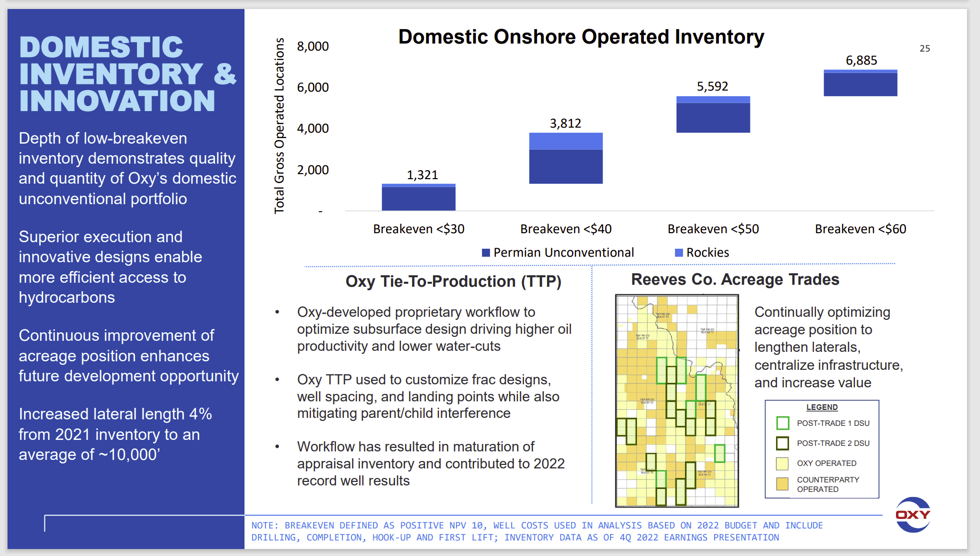
Task: Click the Domestic Inventory & Innovation title
Action: pos(127,74)
